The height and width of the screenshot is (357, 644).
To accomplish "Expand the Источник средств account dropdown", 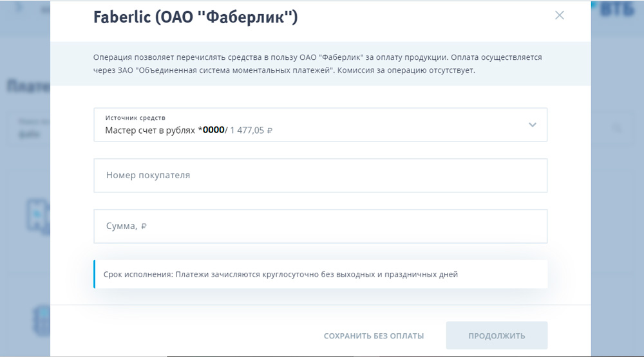I will click(320, 125).
